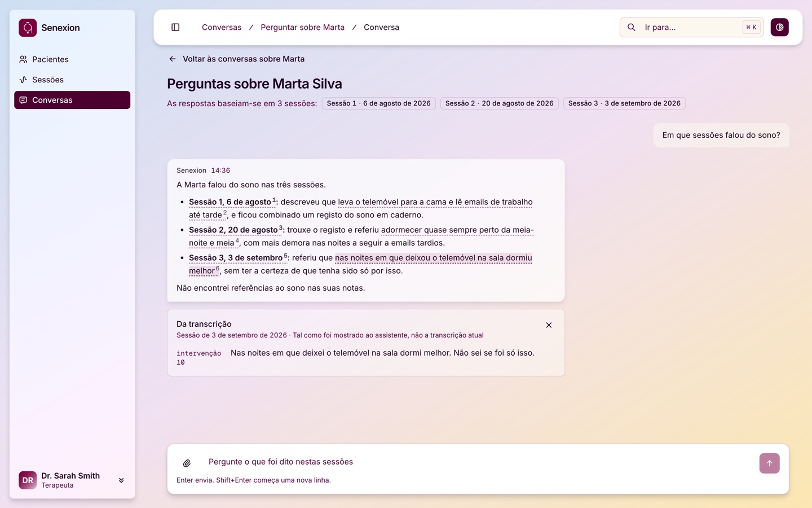Click the Senexion logo icon
Screen dimensions: 812x508
point(28,28)
